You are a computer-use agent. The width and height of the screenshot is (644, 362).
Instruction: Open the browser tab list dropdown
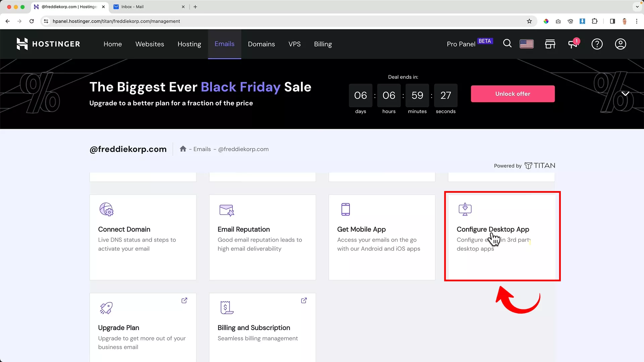click(x=637, y=7)
